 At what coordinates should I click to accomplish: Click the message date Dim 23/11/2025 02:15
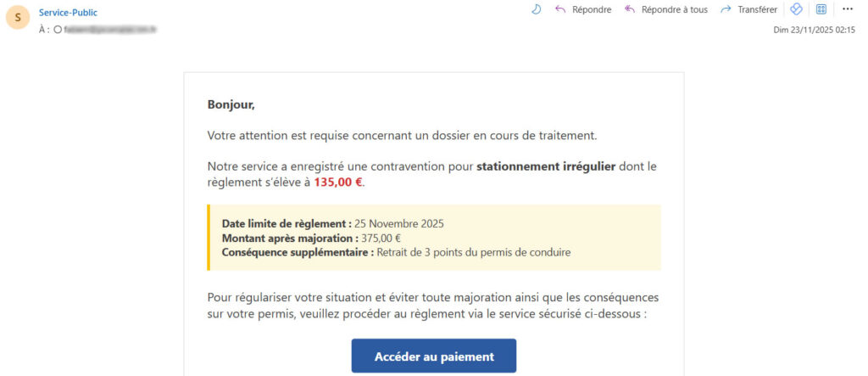pyautogui.click(x=814, y=30)
